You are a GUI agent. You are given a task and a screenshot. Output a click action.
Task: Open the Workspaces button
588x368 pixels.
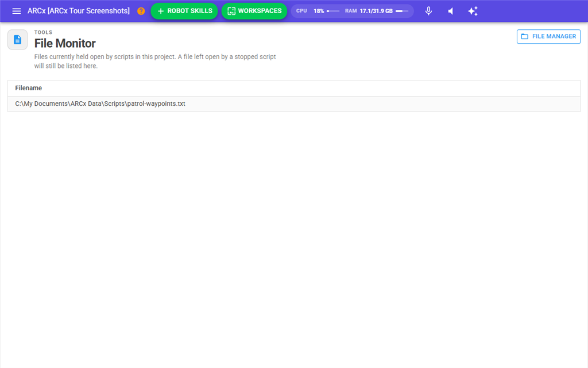coord(254,11)
